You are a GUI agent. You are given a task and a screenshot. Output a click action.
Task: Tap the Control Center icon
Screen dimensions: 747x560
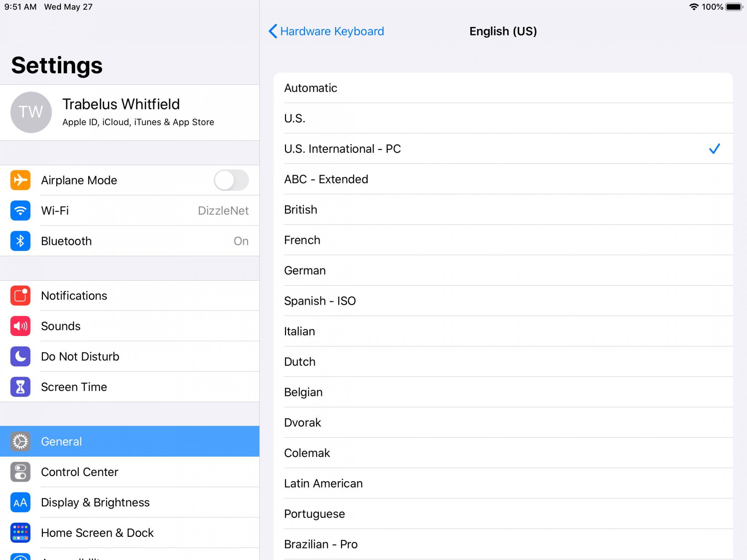tap(20, 472)
